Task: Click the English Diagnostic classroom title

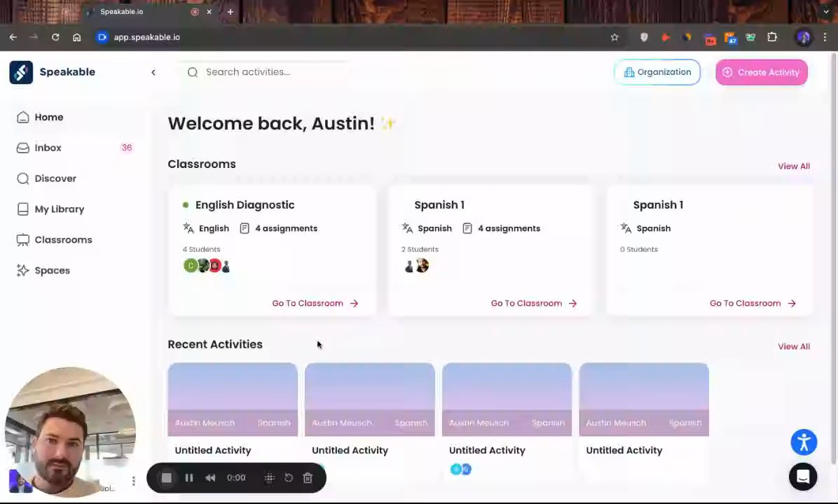Action: tap(245, 205)
